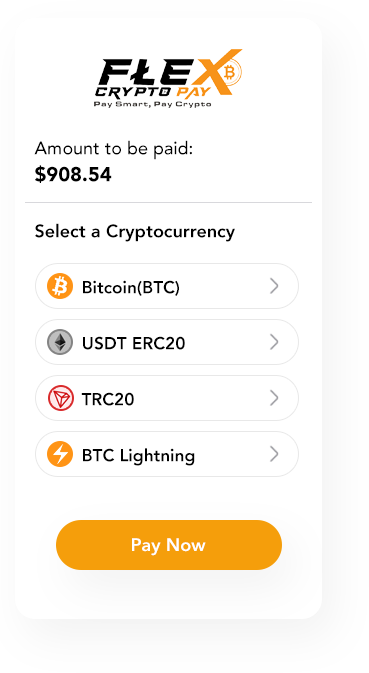
Task: Pick the TRC20 label
Action: pos(108,399)
